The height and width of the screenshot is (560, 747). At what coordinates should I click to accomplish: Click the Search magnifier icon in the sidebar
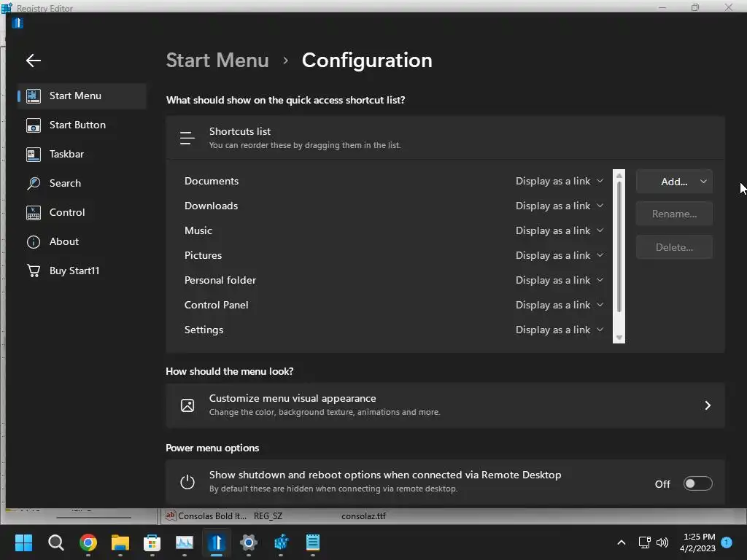(x=34, y=183)
